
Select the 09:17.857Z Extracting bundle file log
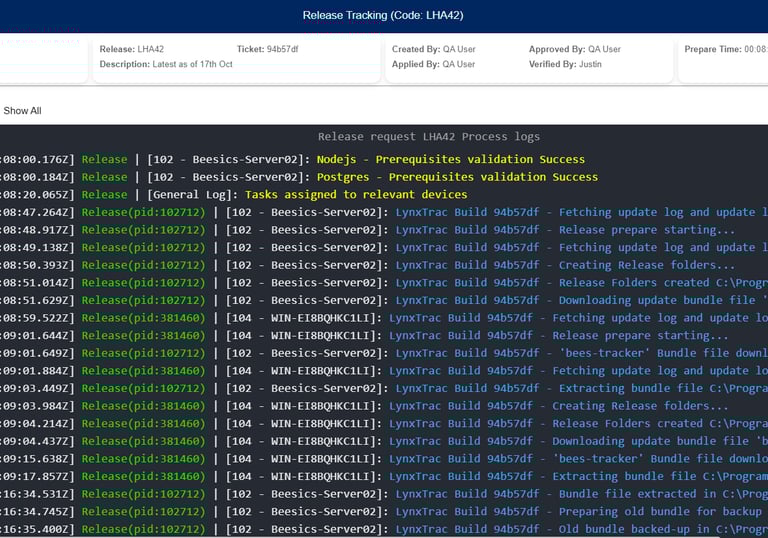coord(384,477)
